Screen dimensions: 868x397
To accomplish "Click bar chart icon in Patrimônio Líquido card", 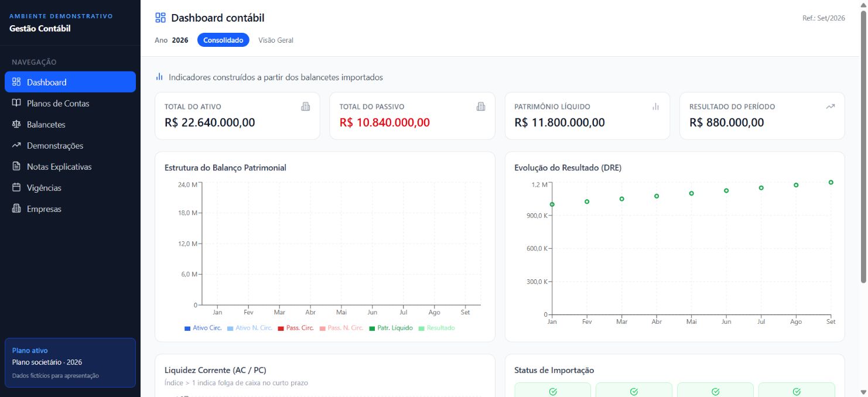I will pyautogui.click(x=655, y=107).
